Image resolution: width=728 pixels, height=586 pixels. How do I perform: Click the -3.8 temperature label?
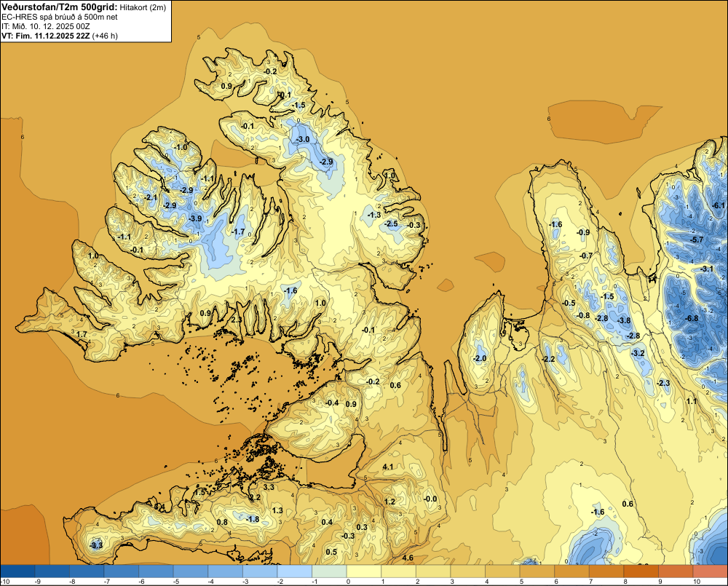[x=624, y=320]
